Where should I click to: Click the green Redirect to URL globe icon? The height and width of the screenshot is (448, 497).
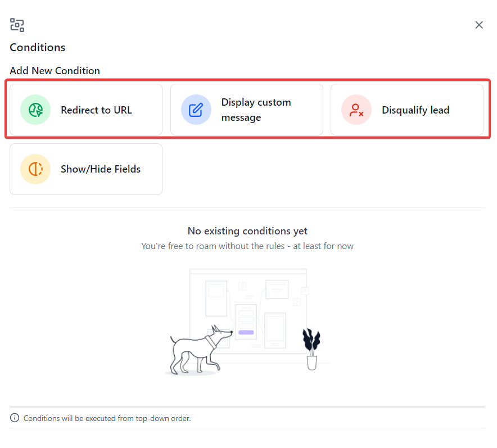(x=35, y=110)
